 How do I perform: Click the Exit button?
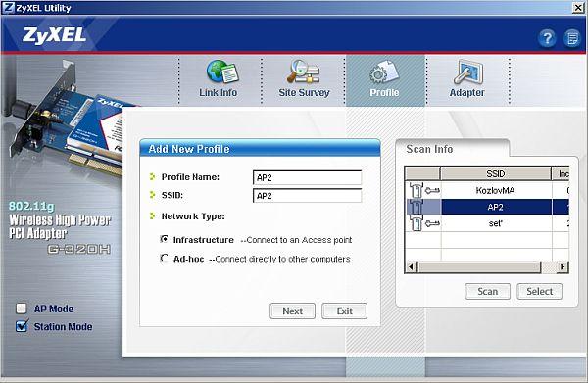pyautogui.click(x=344, y=311)
